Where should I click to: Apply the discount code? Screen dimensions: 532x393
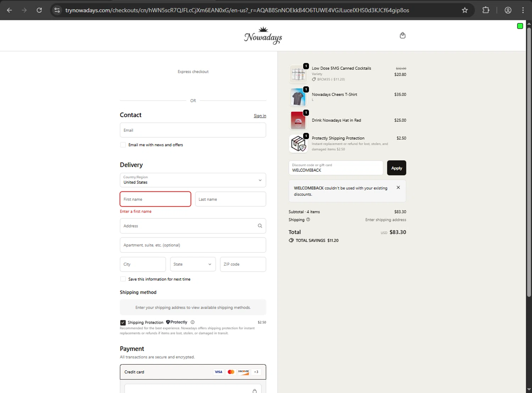pyautogui.click(x=397, y=168)
